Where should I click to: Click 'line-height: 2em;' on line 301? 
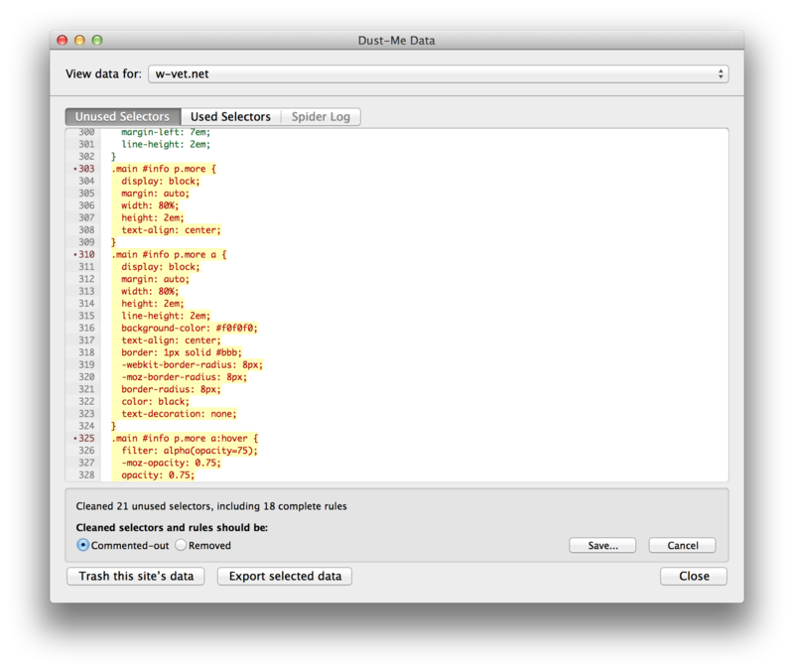click(166, 144)
